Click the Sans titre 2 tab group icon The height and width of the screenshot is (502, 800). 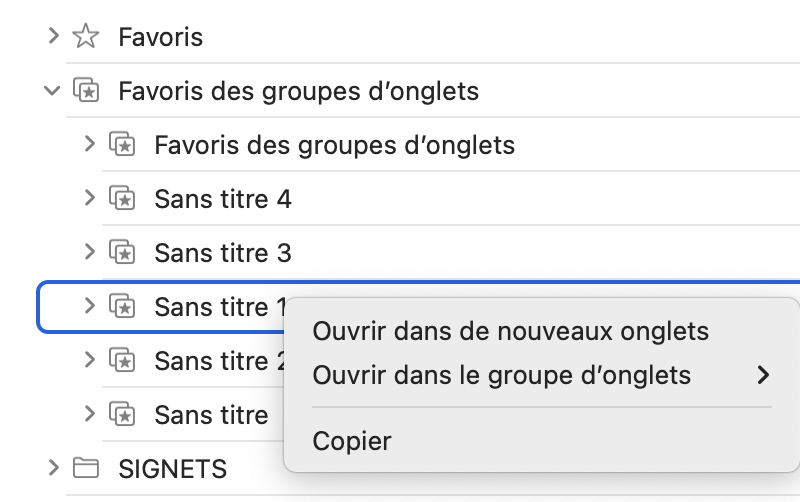(122, 360)
